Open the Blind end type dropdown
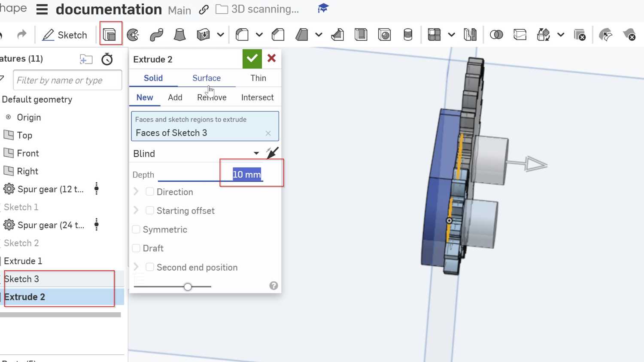 pos(196,153)
